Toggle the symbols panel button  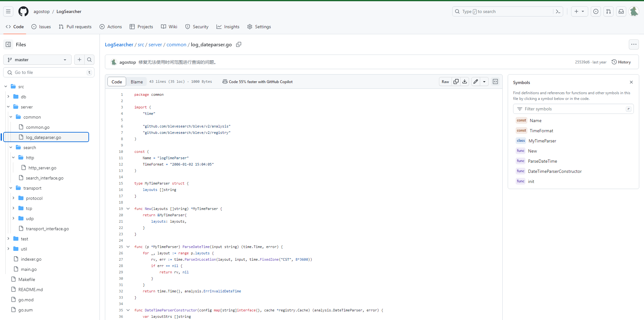[x=495, y=82]
